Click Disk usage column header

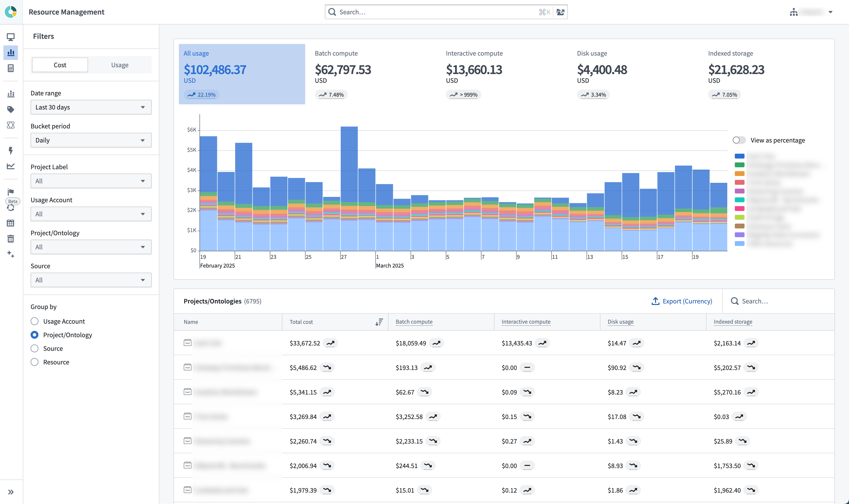coord(620,322)
